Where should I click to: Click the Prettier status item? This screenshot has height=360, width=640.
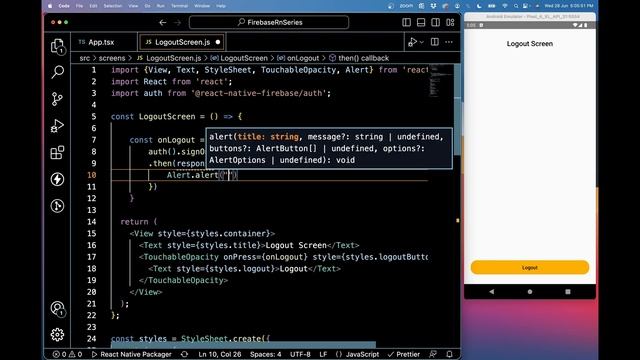(x=404, y=354)
